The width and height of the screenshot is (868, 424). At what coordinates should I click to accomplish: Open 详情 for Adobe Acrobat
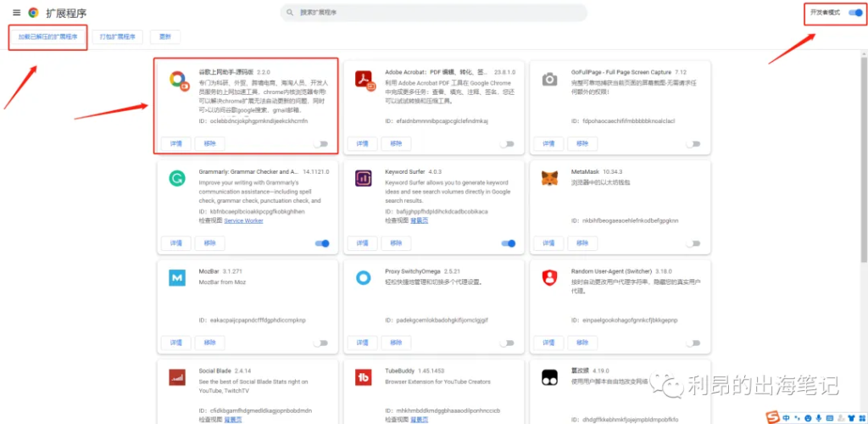click(362, 144)
